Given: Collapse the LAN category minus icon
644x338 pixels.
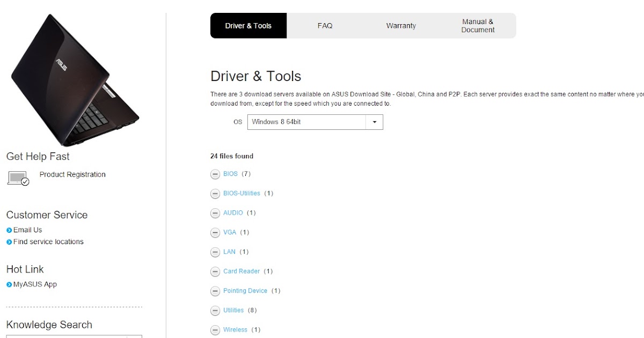Looking at the screenshot, I should [x=215, y=252].
